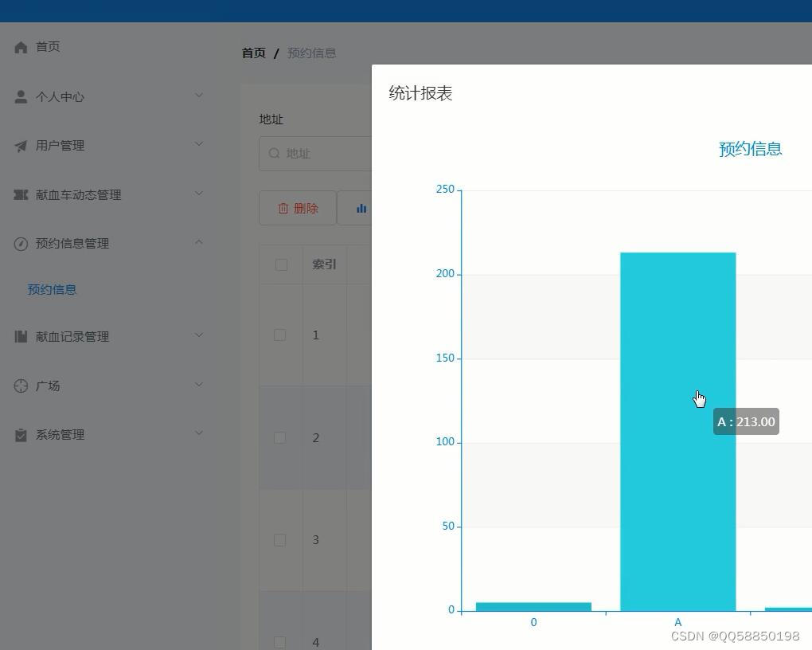The width and height of the screenshot is (812, 650).
Task: Check the select-all checkbox in table header
Action: click(280, 264)
